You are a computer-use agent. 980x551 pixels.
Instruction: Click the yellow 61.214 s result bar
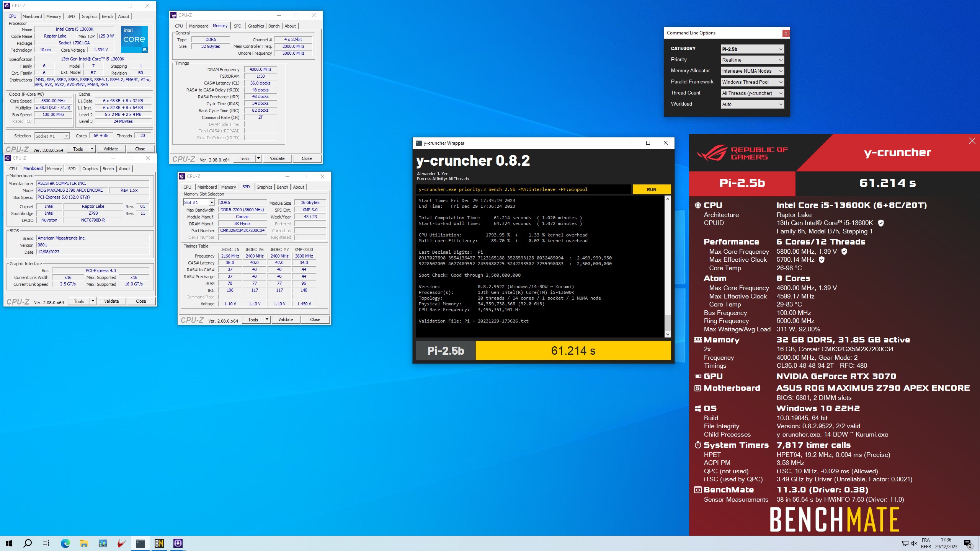click(573, 350)
